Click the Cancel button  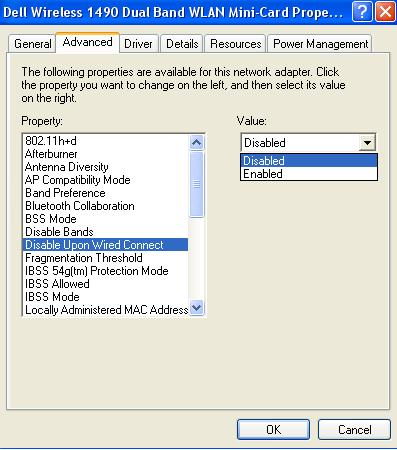(x=354, y=430)
